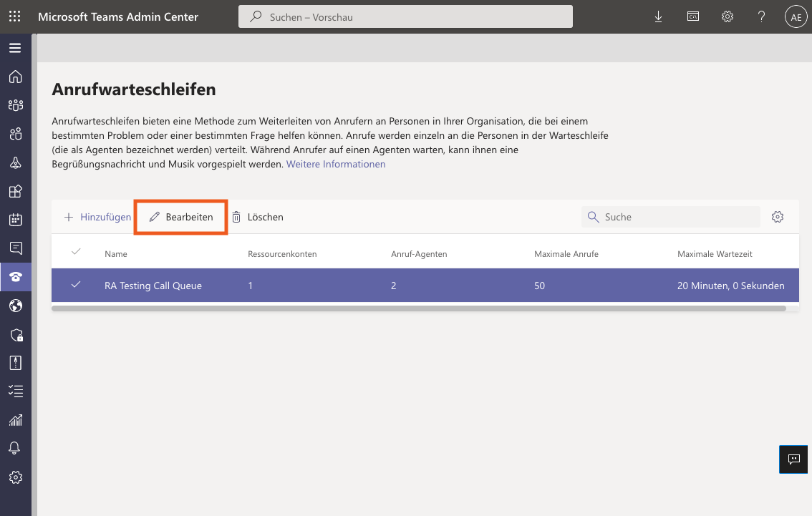Deselect the RA Testing Call Queue row checkmark
Screen dimensions: 812x516
(76, 285)
